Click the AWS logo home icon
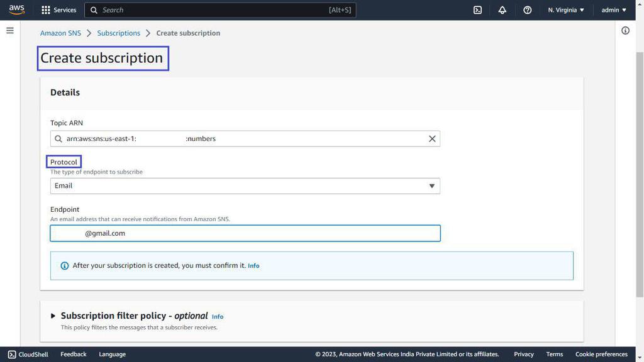This screenshot has width=644, height=362. [16, 10]
